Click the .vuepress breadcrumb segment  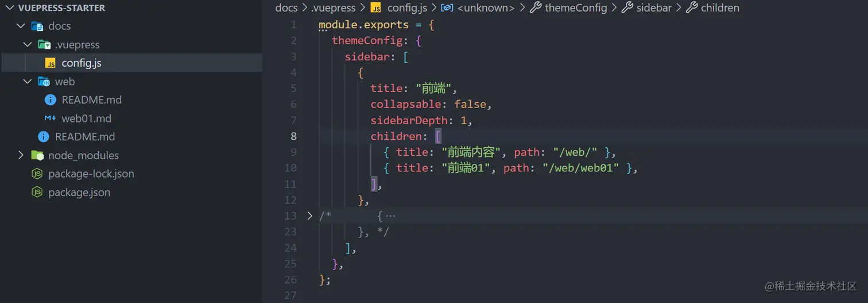(333, 7)
